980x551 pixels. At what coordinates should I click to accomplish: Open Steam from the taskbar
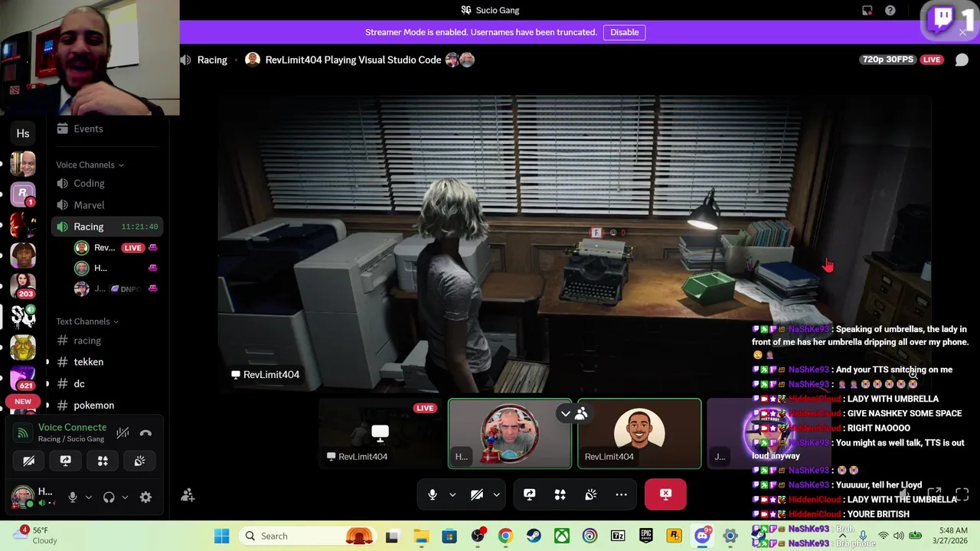(534, 536)
